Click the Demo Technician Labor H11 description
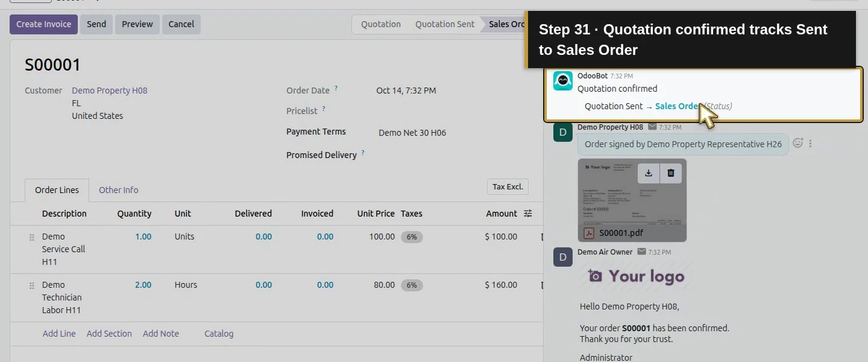This screenshot has width=868, height=362. click(61, 297)
